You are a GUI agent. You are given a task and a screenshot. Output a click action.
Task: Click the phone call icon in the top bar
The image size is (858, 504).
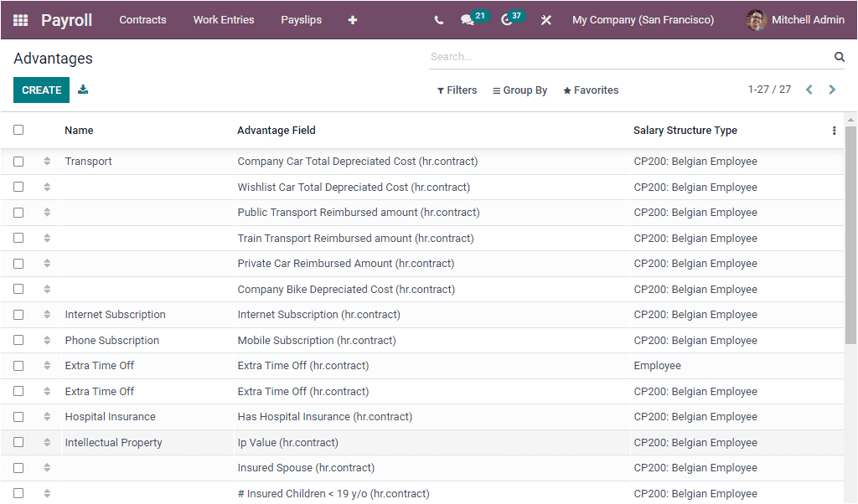click(438, 19)
